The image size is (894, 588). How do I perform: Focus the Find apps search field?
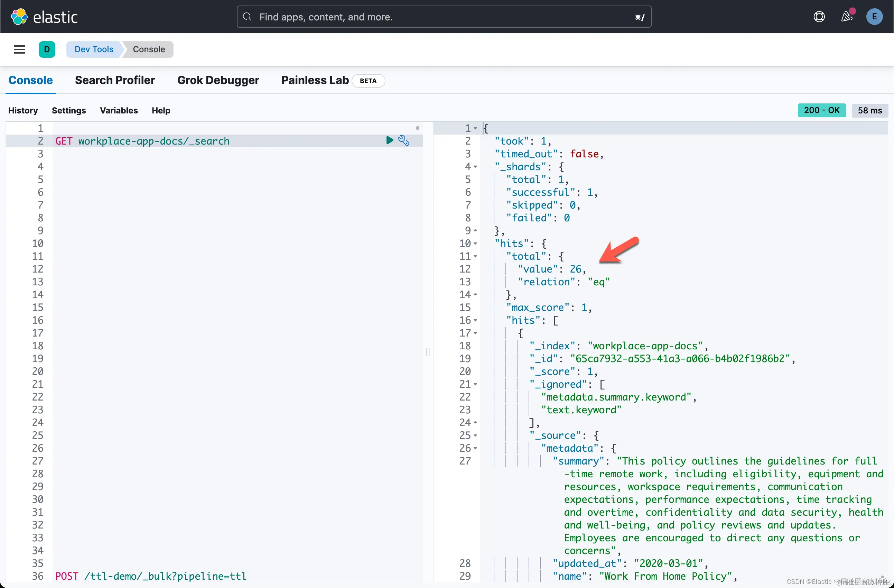click(443, 17)
